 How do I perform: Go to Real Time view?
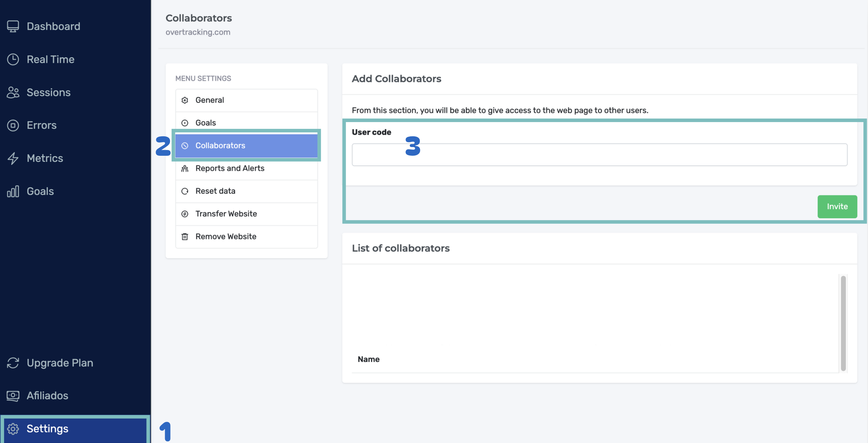pyautogui.click(x=50, y=59)
